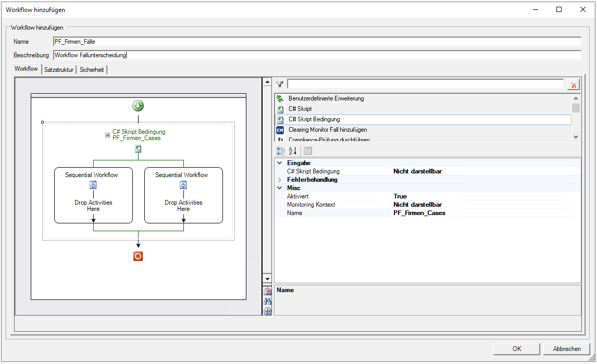This screenshot has width=597, height=364.
Task: Confirm with the OK button
Action: pyautogui.click(x=516, y=349)
